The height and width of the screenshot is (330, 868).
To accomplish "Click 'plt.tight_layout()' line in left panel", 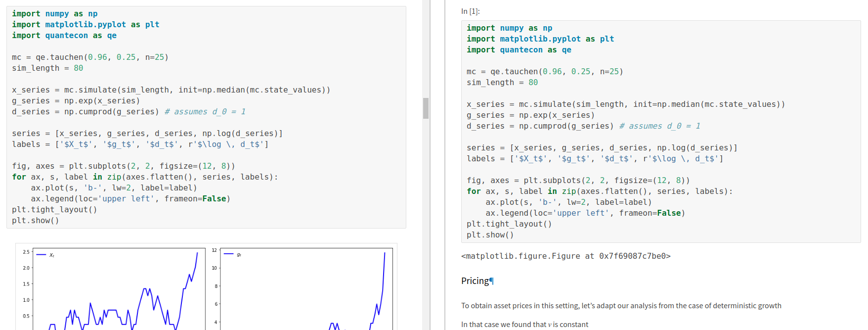I will click(54, 210).
